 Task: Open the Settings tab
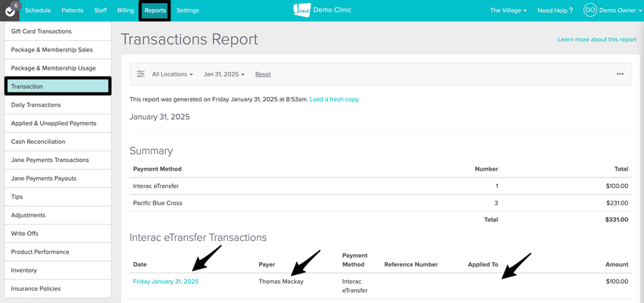tap(188, 11)
